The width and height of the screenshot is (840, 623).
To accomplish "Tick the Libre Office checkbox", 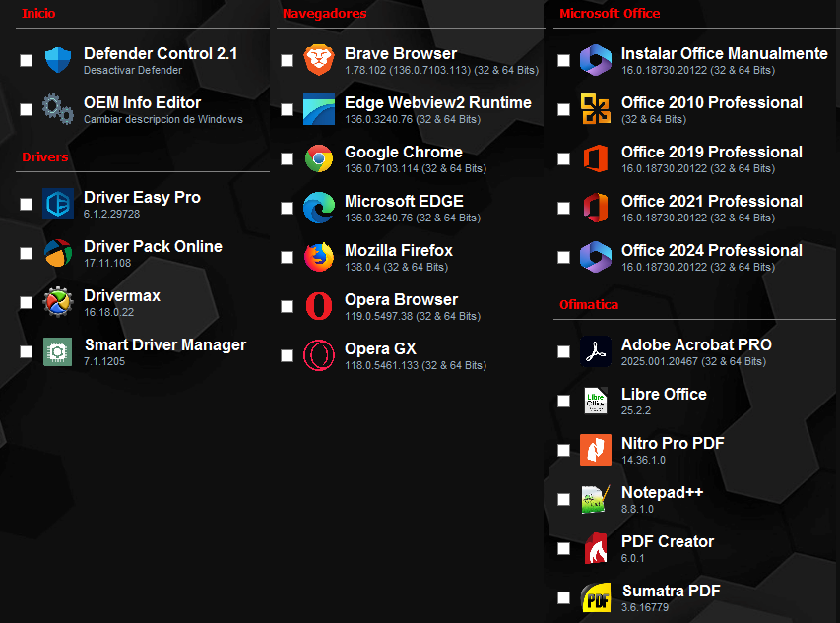I will (563, 402).
